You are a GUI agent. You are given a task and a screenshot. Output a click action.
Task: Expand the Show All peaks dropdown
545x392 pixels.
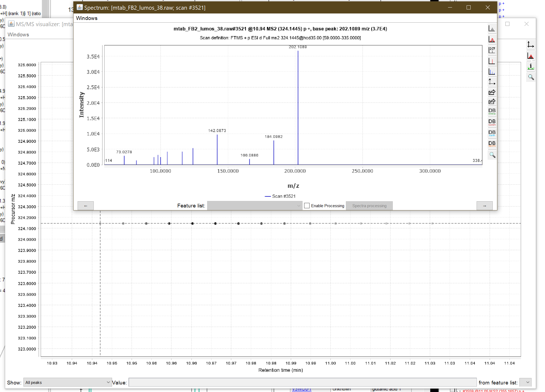point(67,382)
